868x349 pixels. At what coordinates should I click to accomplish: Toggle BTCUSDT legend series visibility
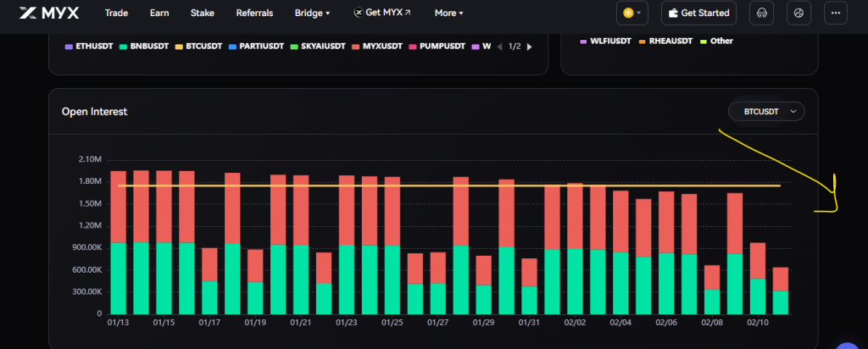coord(203,47)
